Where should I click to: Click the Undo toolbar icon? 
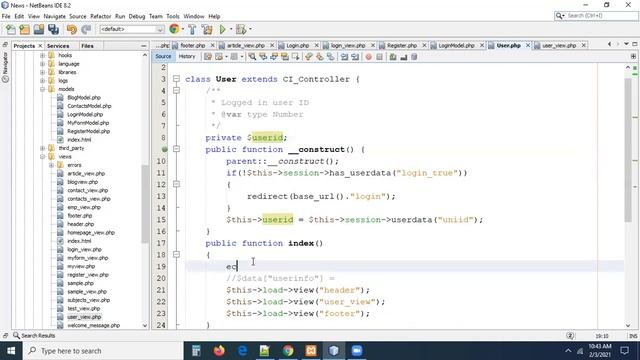pos(72,29)
